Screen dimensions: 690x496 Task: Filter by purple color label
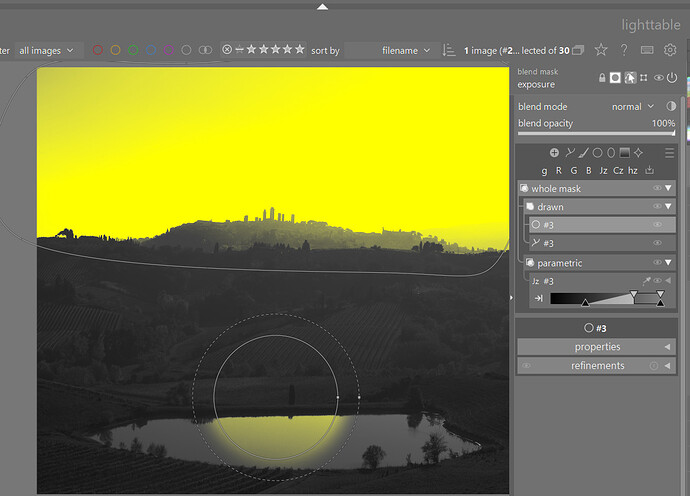(169, 50)
